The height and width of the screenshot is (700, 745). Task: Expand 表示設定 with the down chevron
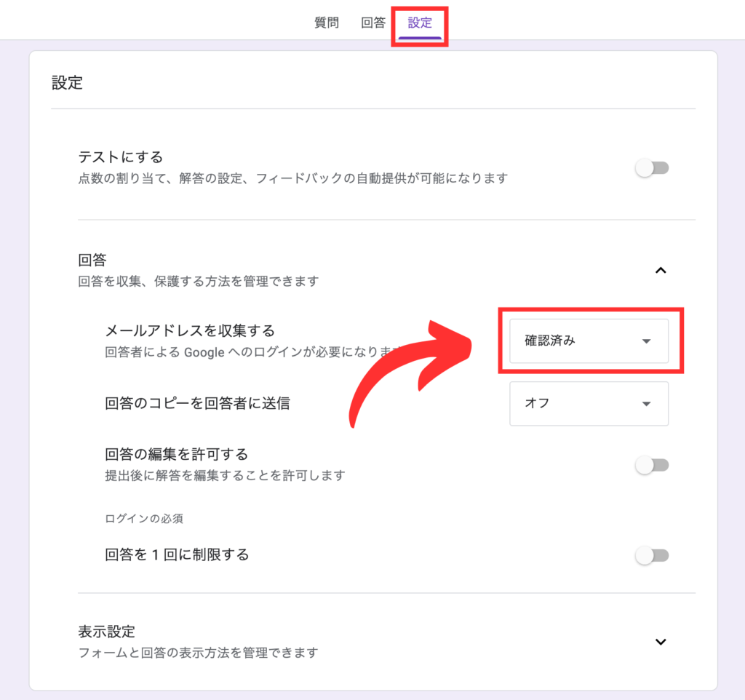click(661, 642)
